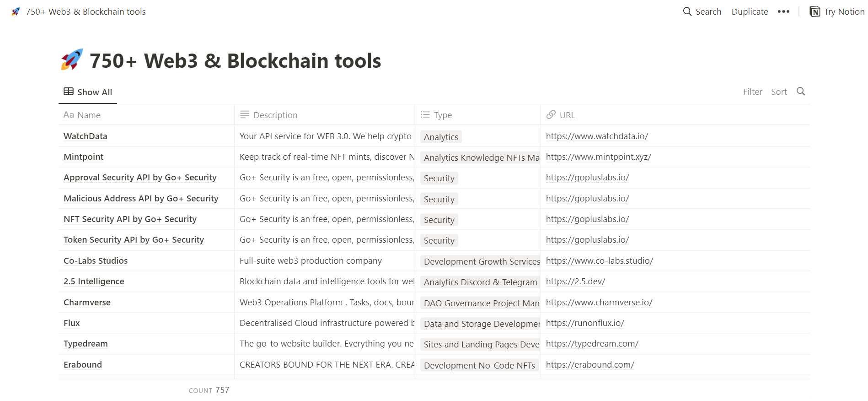Screen dimensions: 868x401
Task: Open the Sort option
Action: pyautogui.click(x=779, y=92)
